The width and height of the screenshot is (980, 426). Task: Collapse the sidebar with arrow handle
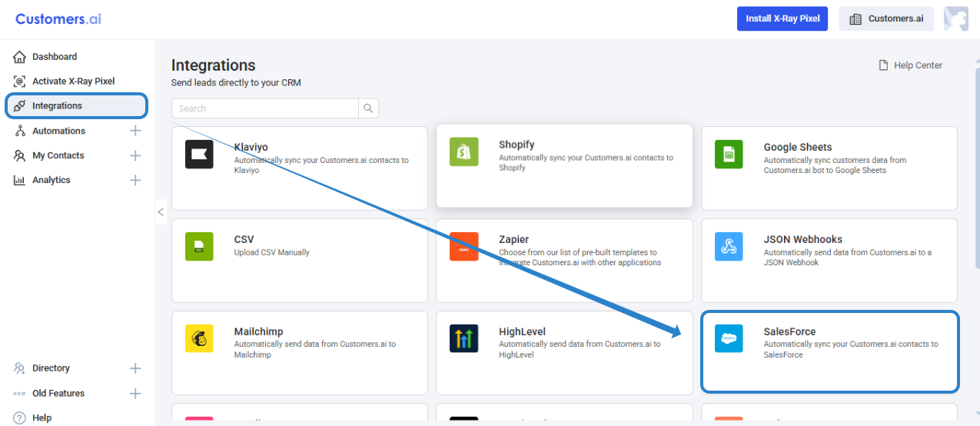[161, 211]
